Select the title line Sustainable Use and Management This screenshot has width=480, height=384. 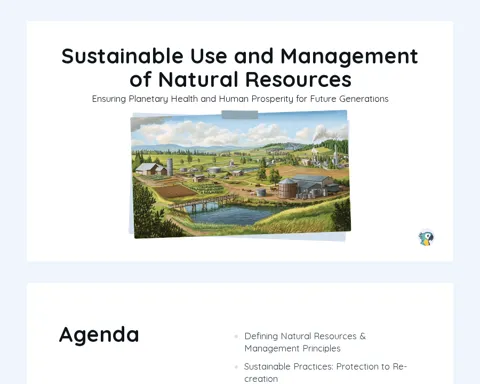pos(240,56)
